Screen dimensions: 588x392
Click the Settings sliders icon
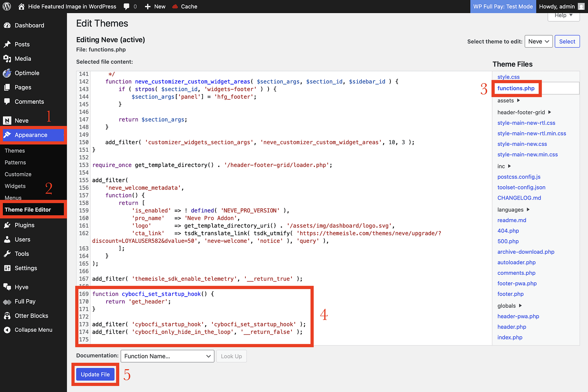pyautogui.click(x=7, y=268)
